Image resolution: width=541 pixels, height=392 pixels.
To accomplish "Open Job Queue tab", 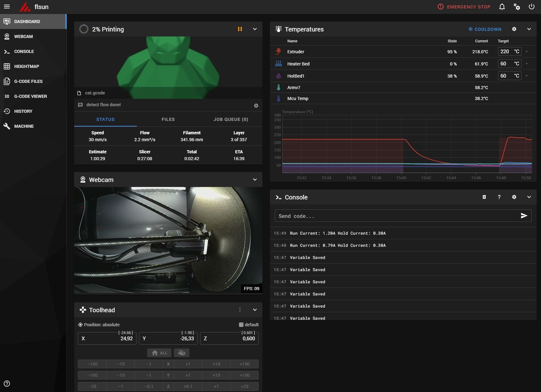I will point(231,119).
